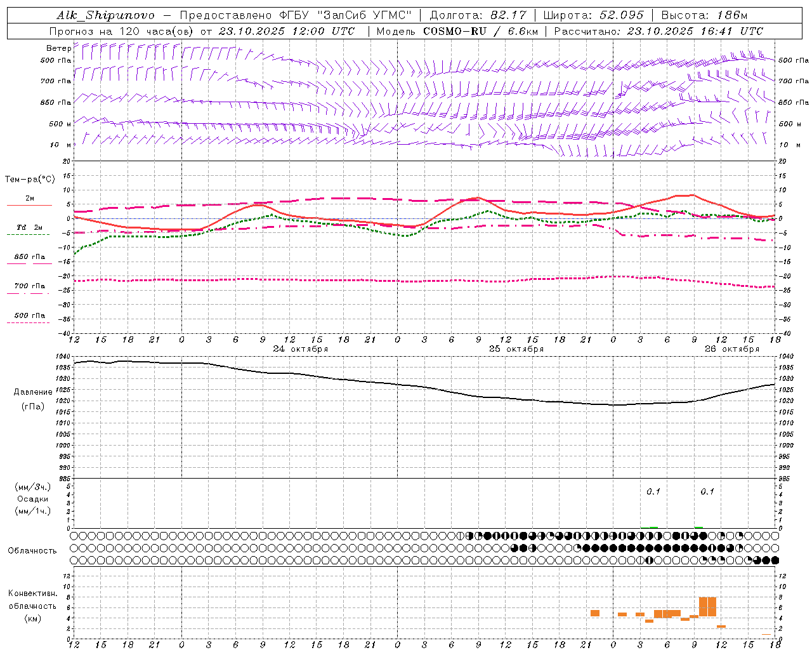
Task: Click rightmost circle in bottom cloudiness row
Action: click(x=774, y=560)
